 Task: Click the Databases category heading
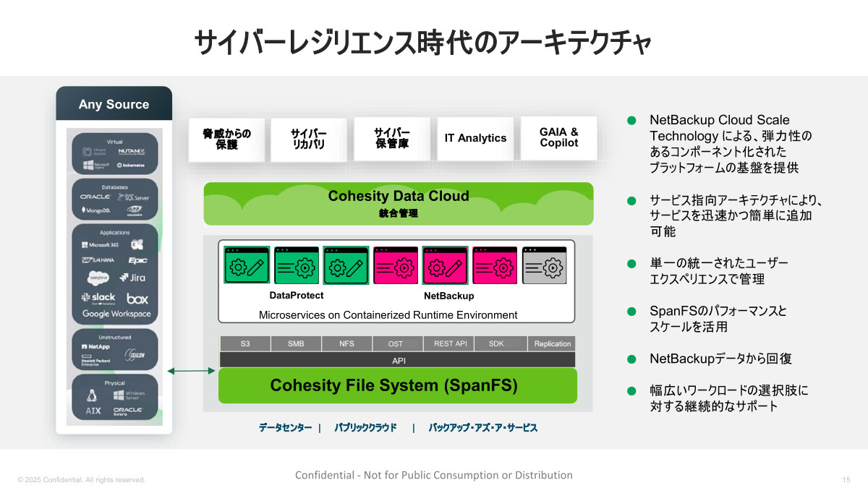(115, 187)
